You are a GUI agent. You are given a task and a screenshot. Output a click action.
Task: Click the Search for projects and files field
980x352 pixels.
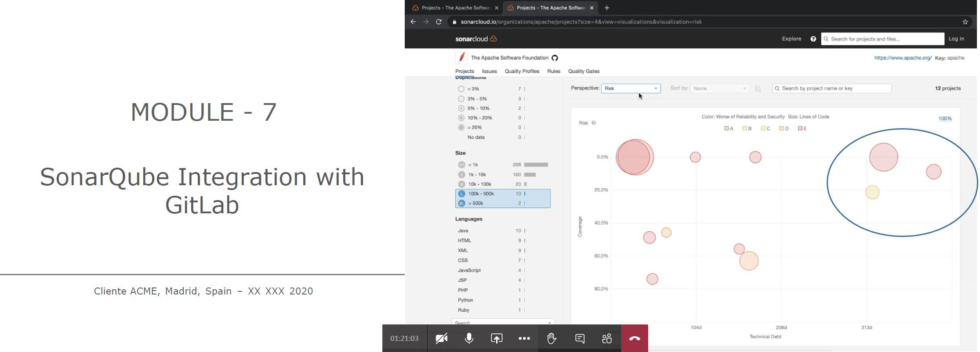pyautogui.click(x=882, y=39)
